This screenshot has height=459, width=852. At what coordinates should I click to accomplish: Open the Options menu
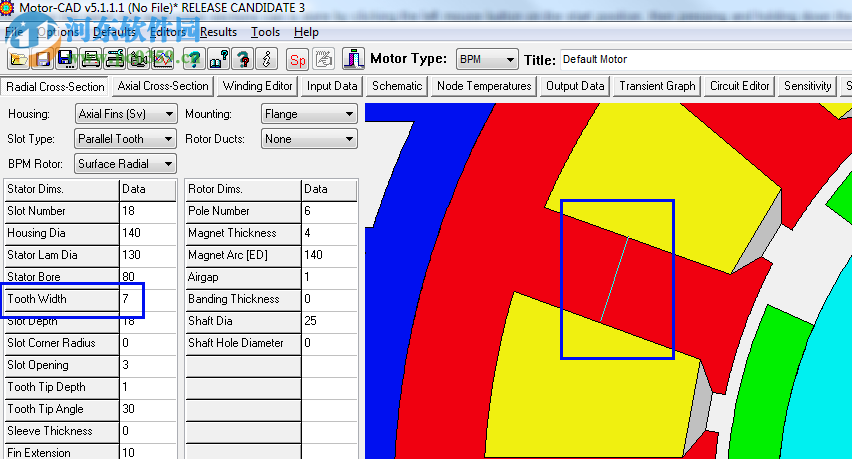click(57, 32)
